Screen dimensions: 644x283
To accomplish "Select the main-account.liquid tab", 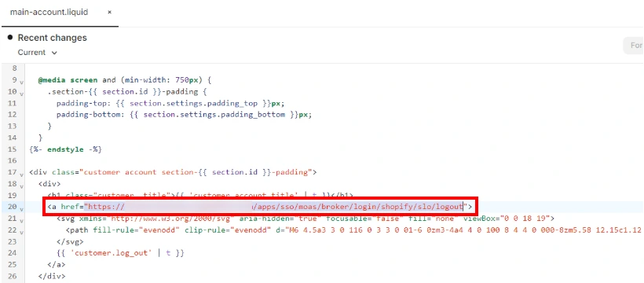I will [49, 13].
